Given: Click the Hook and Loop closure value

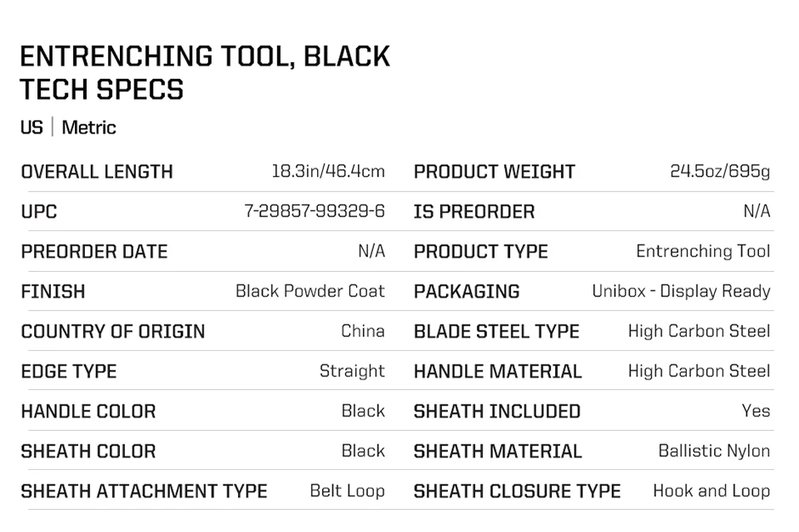Looking at the screenshot, I should pyautogui.click(x=711, y=490).
